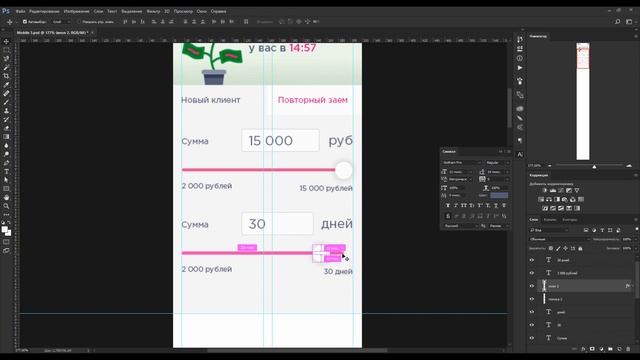Open the layer filter kind dropdown
Viewport: 640px width, 360px height.
point(549,230)
